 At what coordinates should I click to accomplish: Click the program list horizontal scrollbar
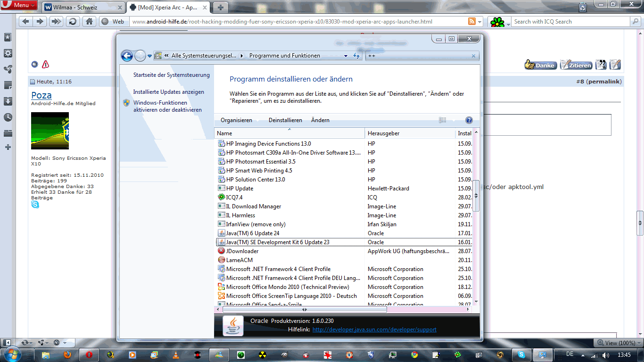pyautogui.click(x=305, y=310)
